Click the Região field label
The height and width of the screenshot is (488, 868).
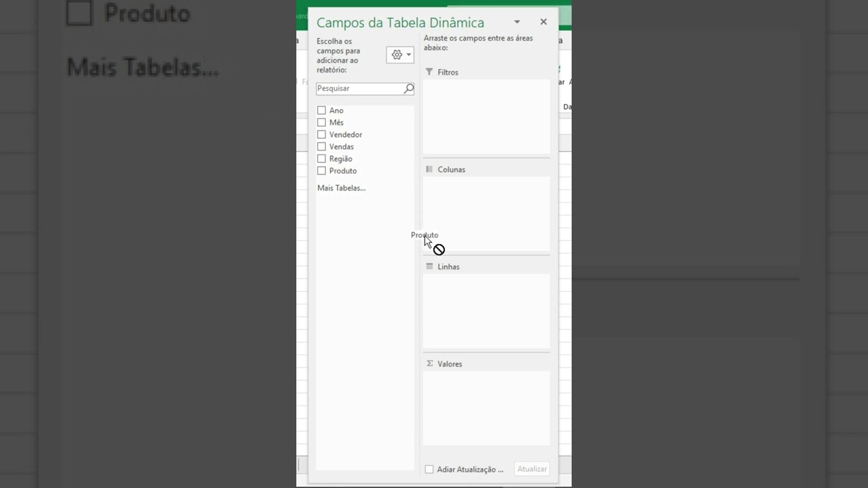tap(340, 159)
